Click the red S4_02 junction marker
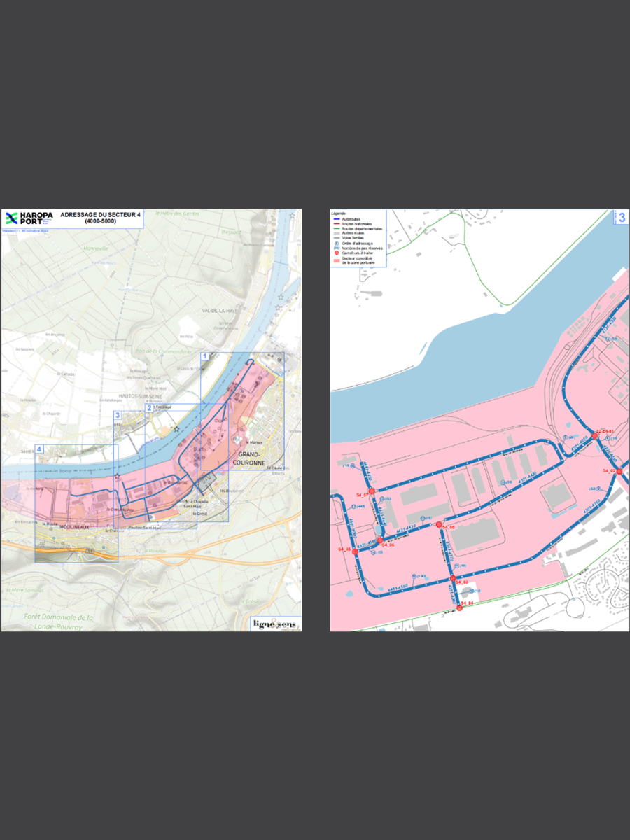This screenshot has height=840, width=630. (619, 471)
